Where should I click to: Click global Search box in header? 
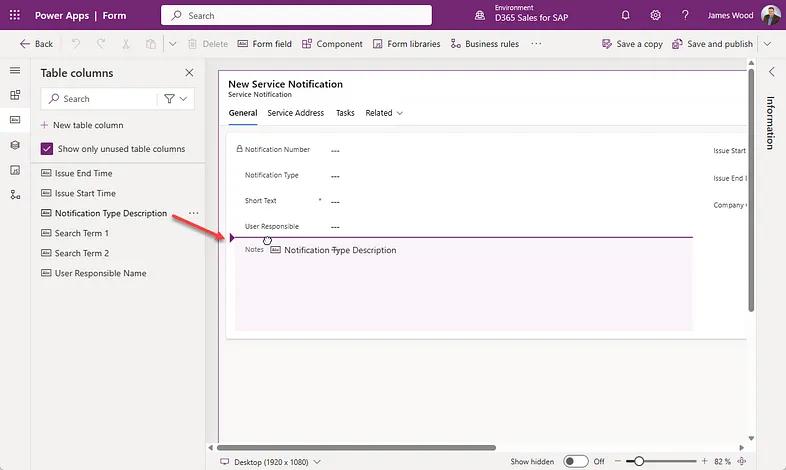pyautogui.click(x=296, y=15)
